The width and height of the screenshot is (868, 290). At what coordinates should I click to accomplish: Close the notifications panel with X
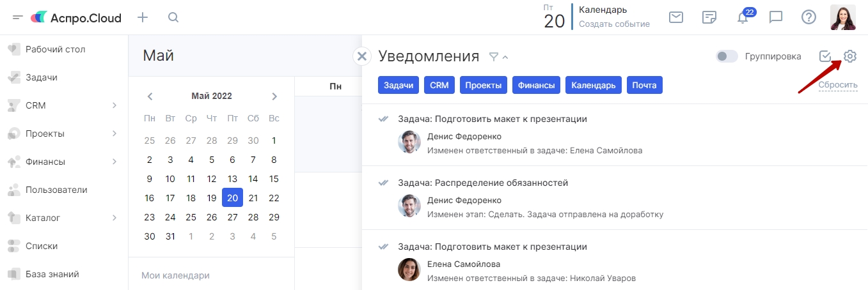click(x=362, y=56)
